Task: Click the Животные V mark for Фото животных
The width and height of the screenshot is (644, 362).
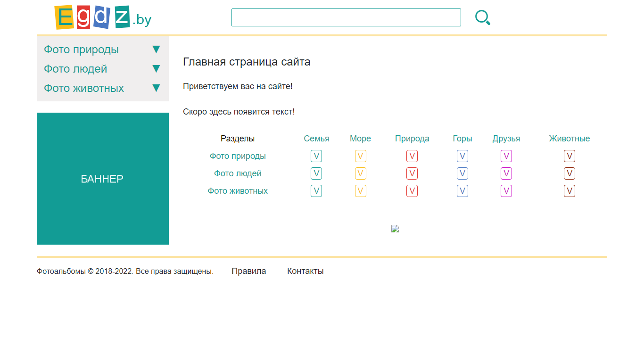Action: 570,191
